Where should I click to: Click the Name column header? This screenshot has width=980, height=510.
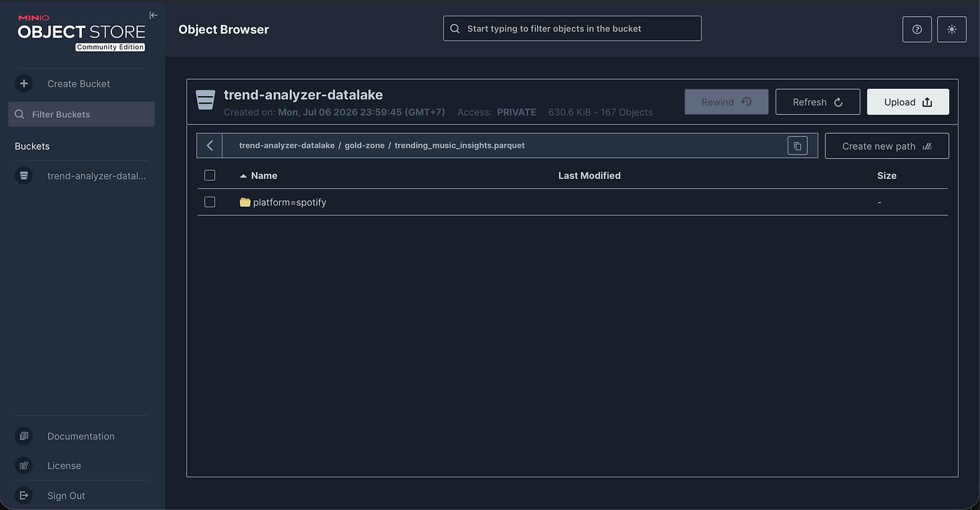(x=264, y=176)
